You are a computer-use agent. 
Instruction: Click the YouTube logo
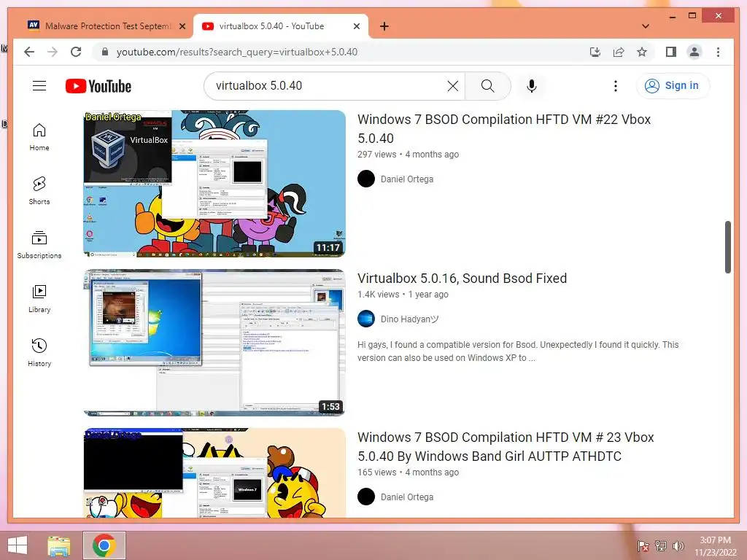98,86
